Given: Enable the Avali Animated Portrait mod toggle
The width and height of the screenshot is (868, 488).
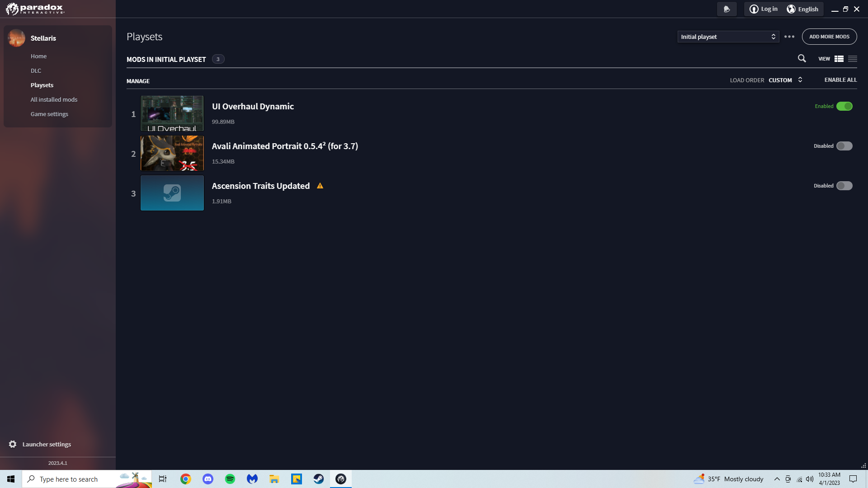Looking at the screenshot, I should tap(844, 146).
